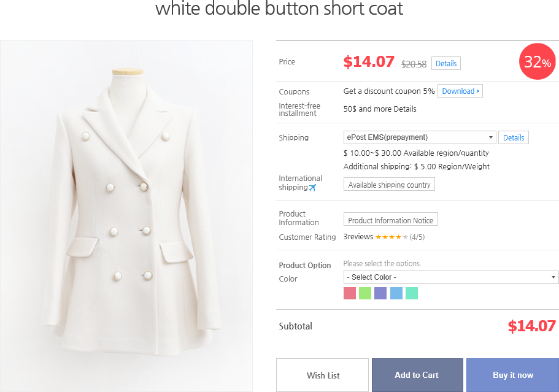This screenshot has width=559, height=392.
Task: Click the airplane icon next to International shipping
Action: tap(312, 188)
